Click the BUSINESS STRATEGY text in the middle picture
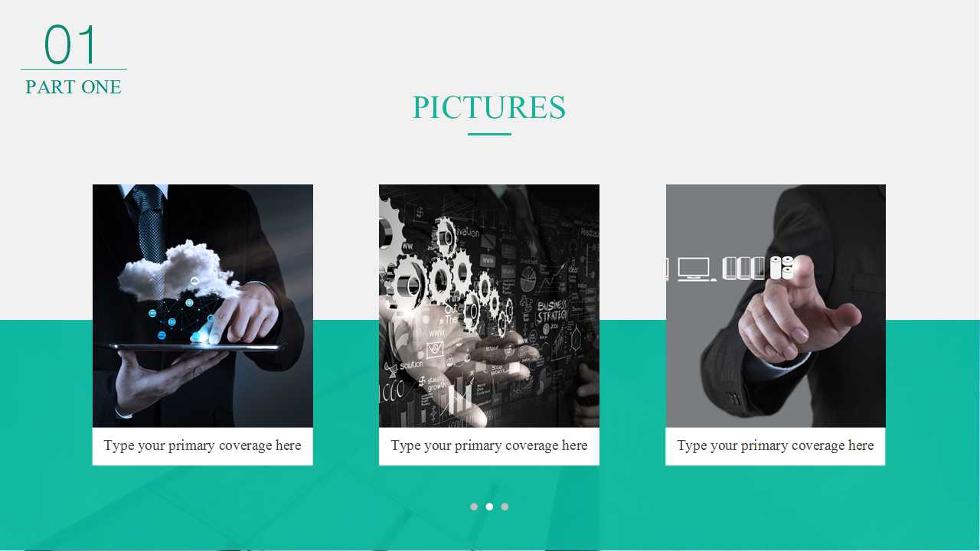This screenshot has height=551, width=980. pos(551,311)
